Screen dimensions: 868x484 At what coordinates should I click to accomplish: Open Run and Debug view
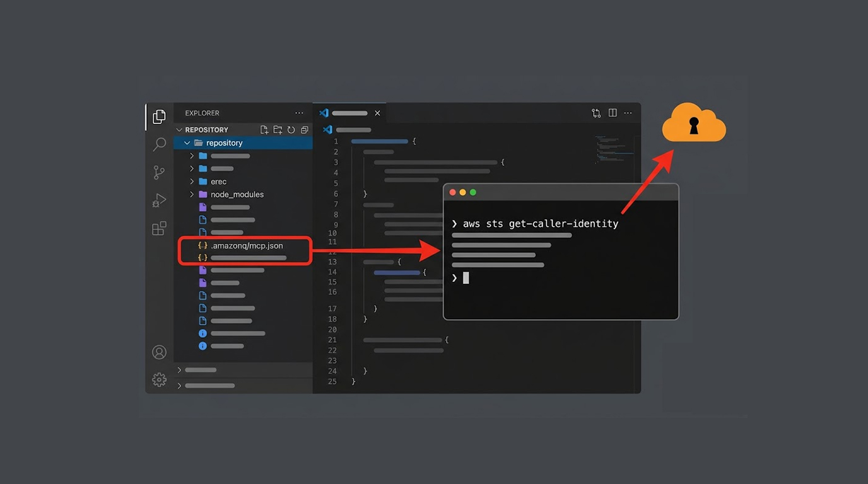(x=159, y=200)
